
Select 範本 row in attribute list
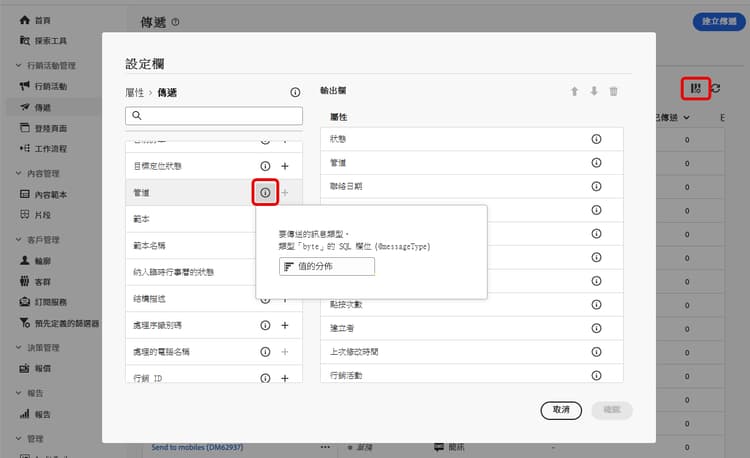pos(190,219)
